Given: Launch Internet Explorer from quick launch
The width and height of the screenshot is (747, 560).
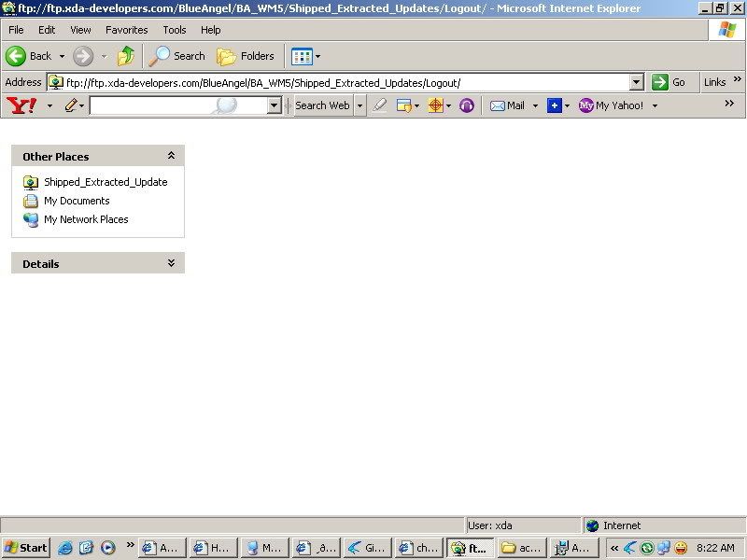Looking at the screenshot, I should (65, 548).
